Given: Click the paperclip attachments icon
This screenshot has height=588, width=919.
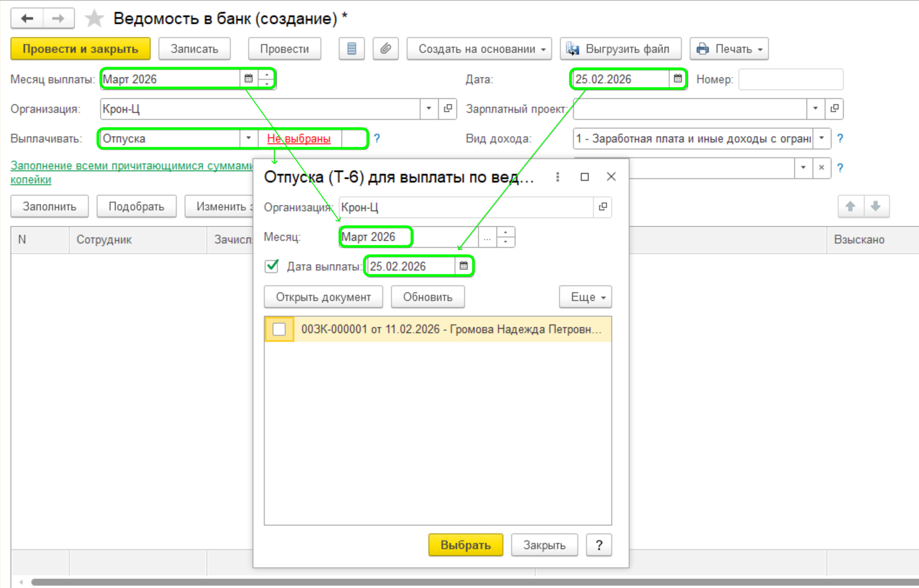Looking at the screenshot, I should [x=385, y=49].
